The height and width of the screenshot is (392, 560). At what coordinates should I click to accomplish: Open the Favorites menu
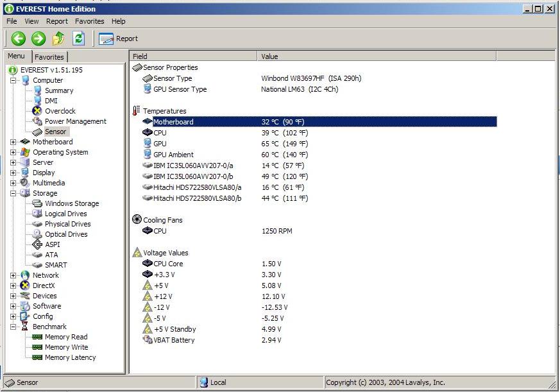pyautogui.click(x=90, y=21)
